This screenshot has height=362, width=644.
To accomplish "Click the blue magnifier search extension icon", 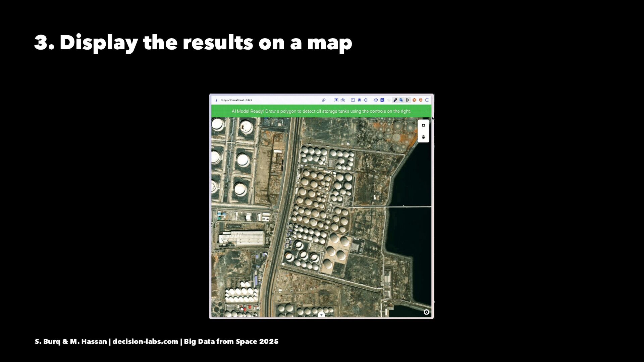I will pyautogui.click(x=382, y=100).
